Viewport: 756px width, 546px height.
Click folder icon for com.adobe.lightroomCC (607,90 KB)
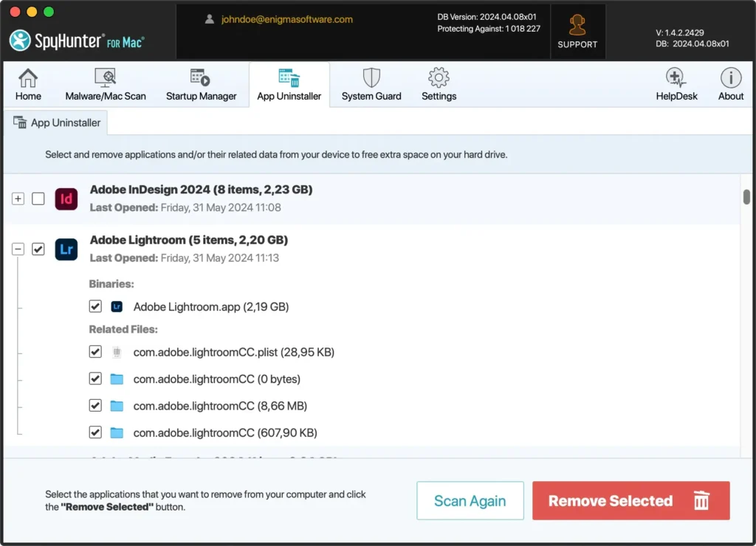(x=117, y=433)
